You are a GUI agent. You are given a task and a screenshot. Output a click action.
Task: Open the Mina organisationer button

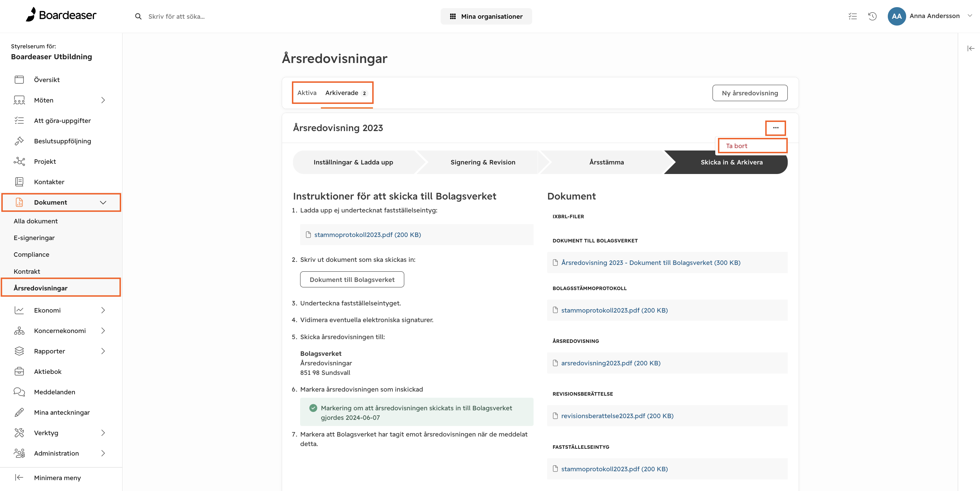486,16
